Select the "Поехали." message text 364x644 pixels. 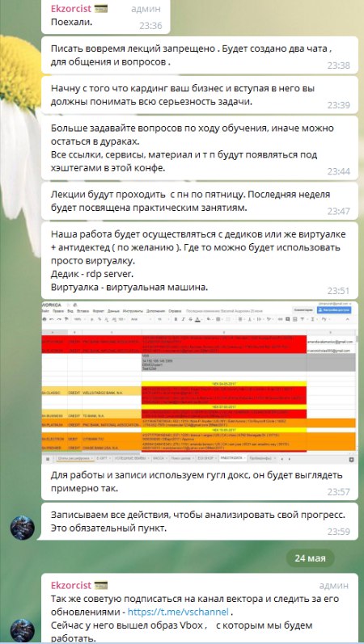point(71,22)
